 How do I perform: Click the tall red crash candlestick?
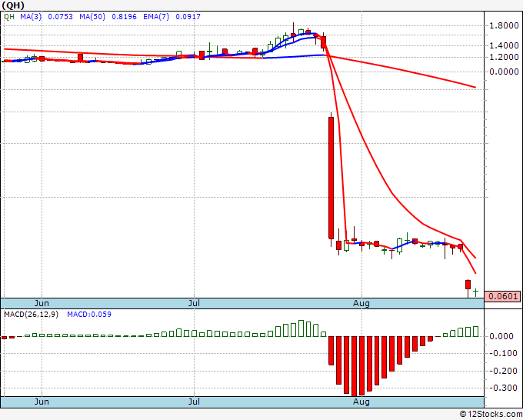click(331, 178)
